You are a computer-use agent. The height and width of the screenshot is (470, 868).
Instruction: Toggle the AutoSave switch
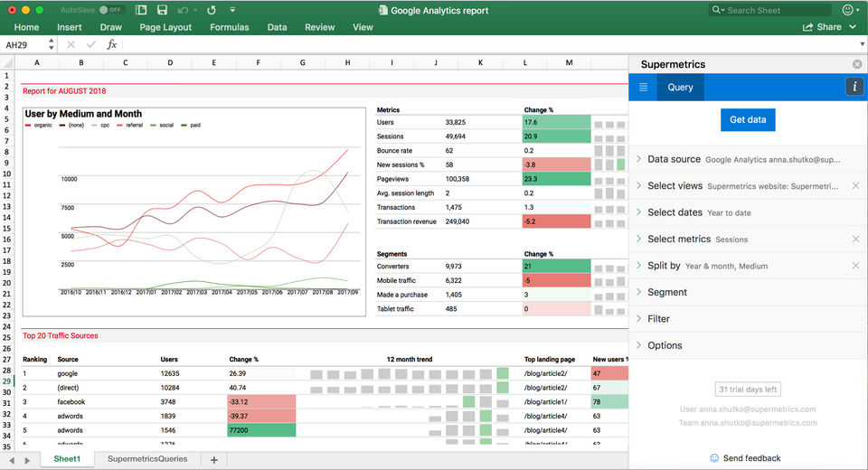click(110, 10)
